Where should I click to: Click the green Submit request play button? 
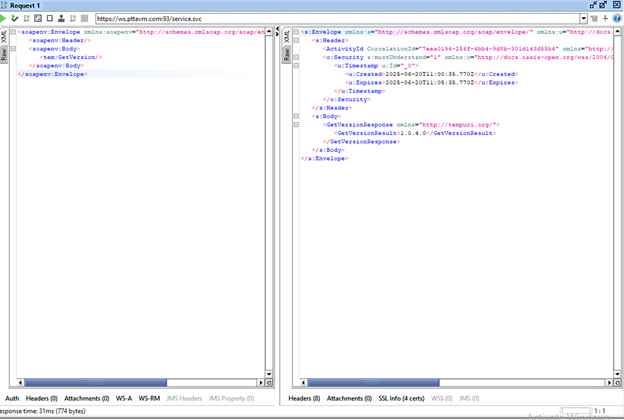[4, 18]
